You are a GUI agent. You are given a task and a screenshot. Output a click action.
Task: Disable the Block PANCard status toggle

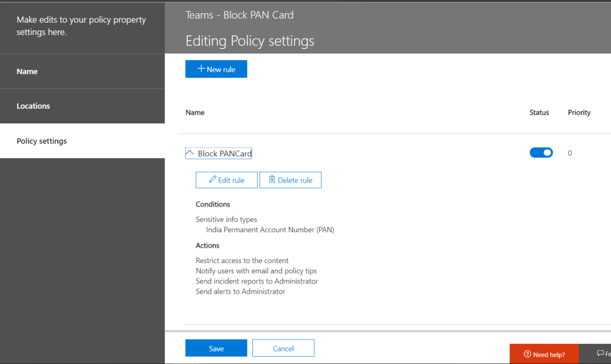click(541, 153)
